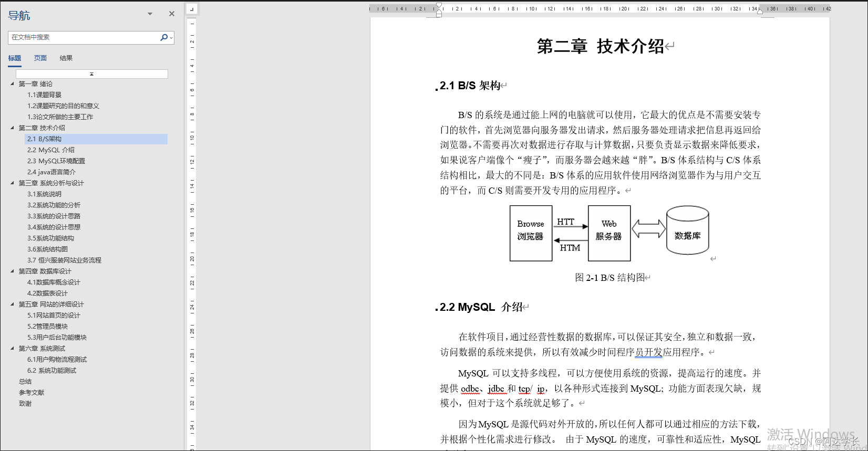This screenshot has width=868, height=451.
Task: Switch to the 标题 tab
Action: (15, 58)
